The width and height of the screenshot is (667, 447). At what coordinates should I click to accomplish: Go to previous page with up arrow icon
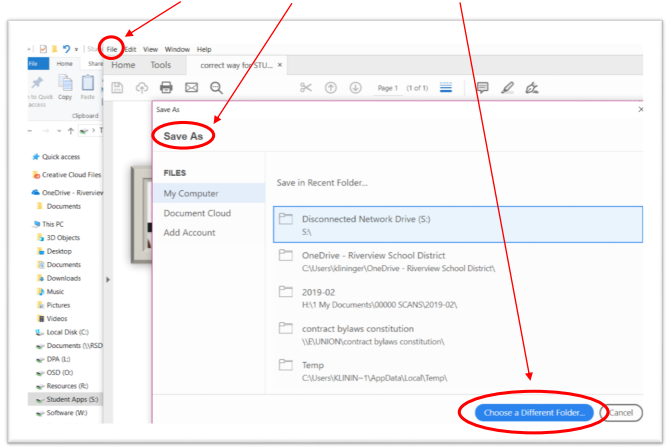[x=331, y=88]
